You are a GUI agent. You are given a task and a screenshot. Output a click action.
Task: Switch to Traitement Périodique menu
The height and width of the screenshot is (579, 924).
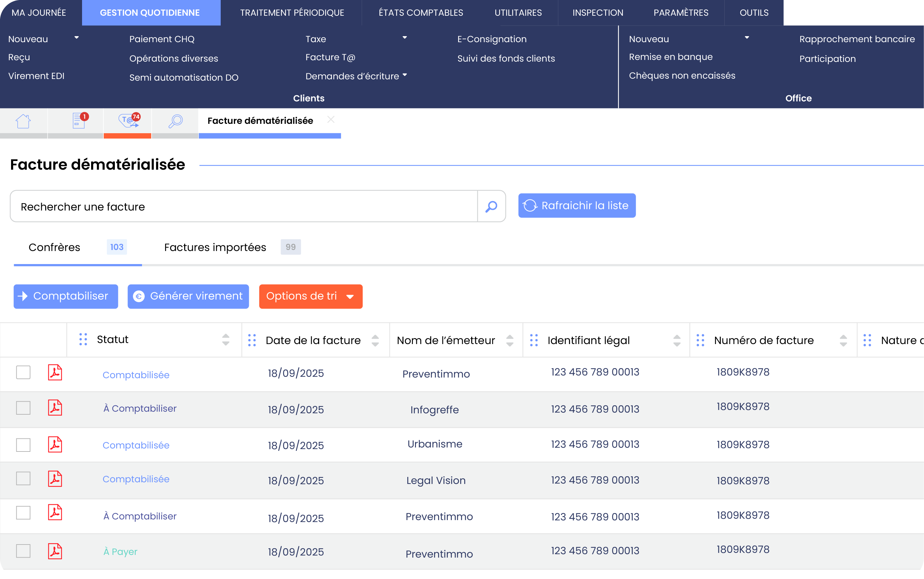[x=292, y=13]
